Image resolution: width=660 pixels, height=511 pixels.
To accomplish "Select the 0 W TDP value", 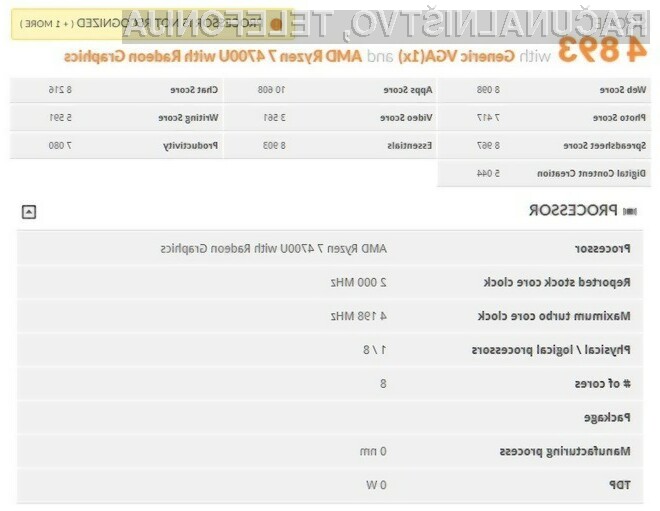I will click(376, 485).
